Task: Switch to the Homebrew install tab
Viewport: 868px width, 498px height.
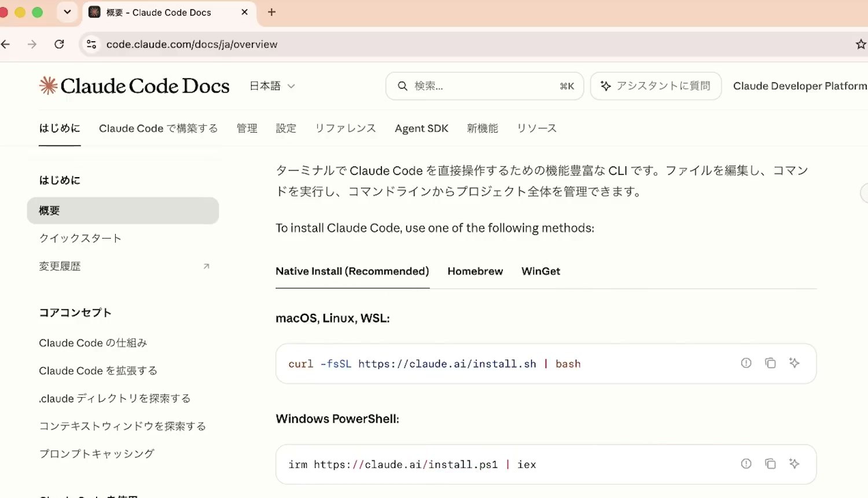Action: (x=475, y=271)
